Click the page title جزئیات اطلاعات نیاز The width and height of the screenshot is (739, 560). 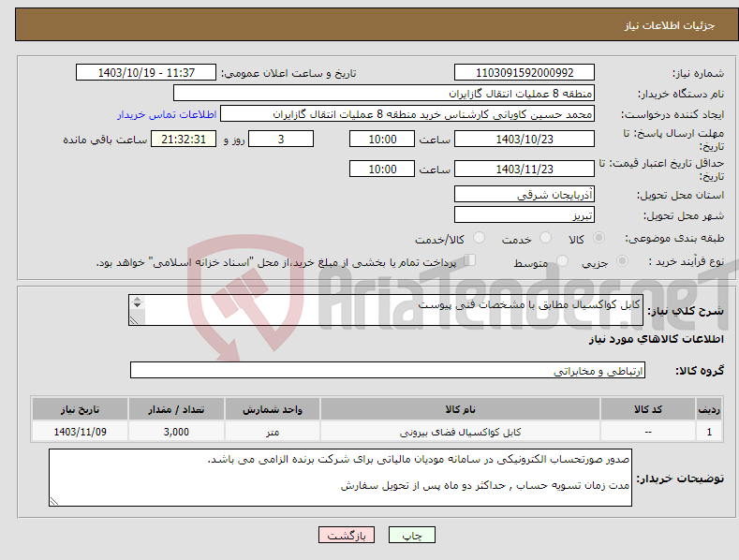pos(670,25)
